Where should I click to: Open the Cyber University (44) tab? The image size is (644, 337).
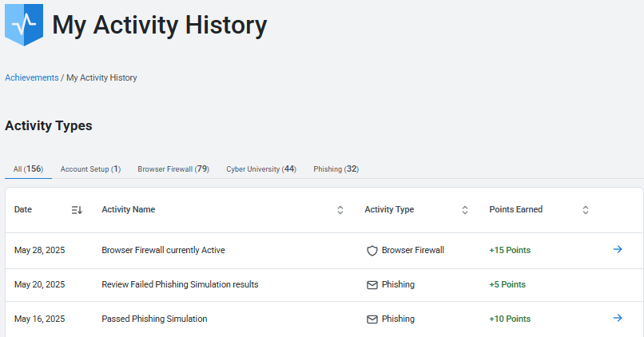coord(261,169)
